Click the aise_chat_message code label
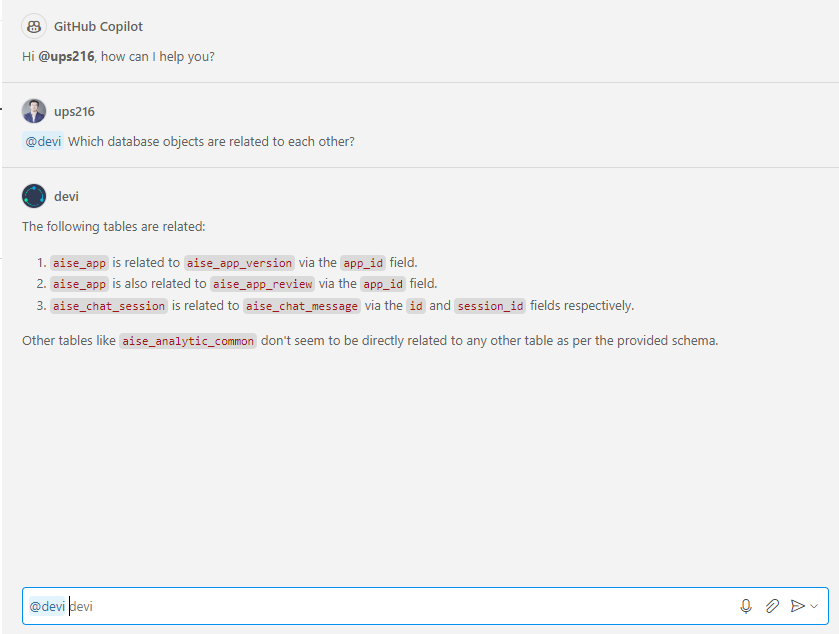This screenshot has width=839, height=634. (x=302, y=305)
